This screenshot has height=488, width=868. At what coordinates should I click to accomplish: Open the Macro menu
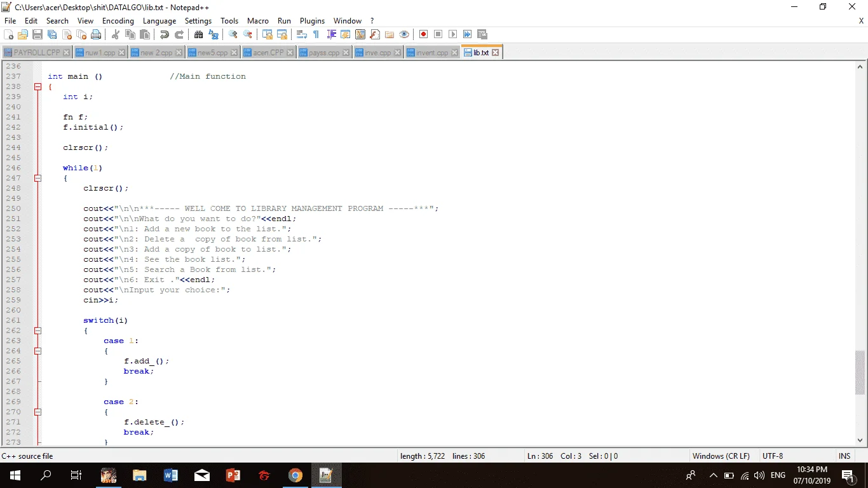[258, 21]
